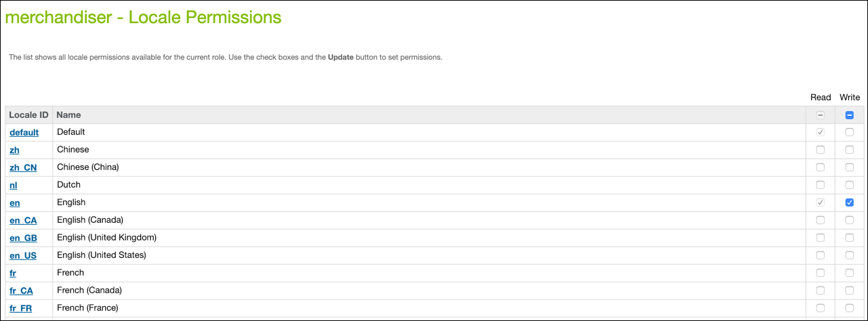Screen dimensions: 868x321
Task: Open the zh locale link
Action: (14, 150)
